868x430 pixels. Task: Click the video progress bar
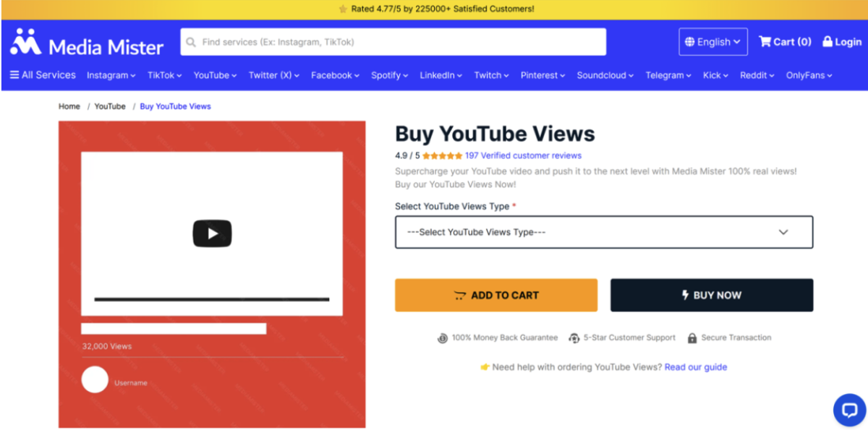tap(211, 299)
